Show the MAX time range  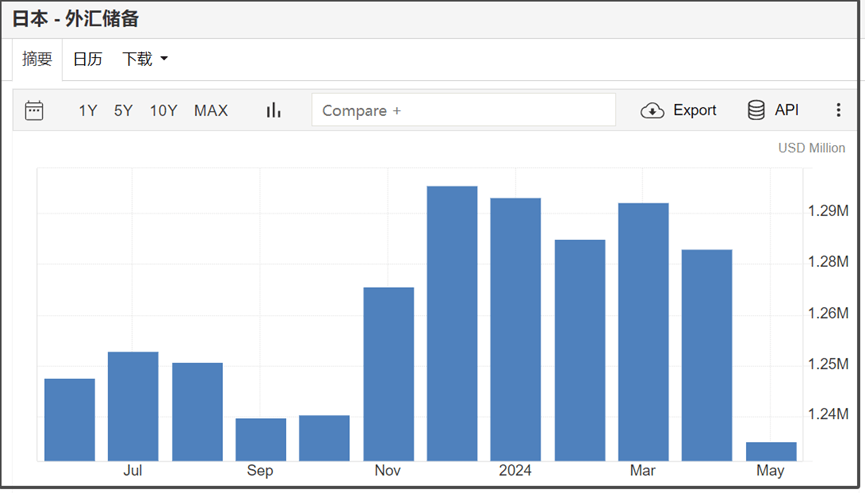point(211,110)
